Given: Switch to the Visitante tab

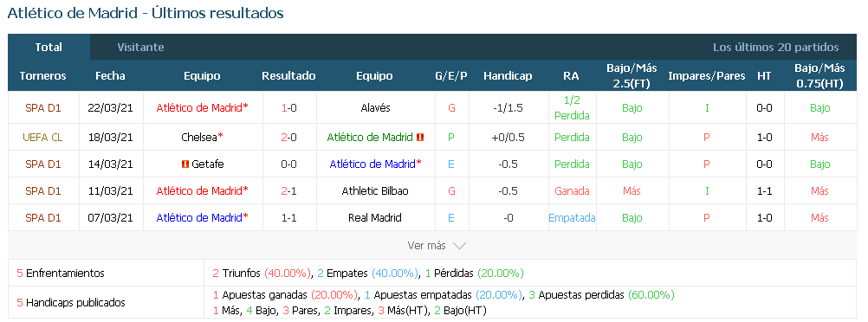Looking at the screenshot, I should click(x=140, y=47).
